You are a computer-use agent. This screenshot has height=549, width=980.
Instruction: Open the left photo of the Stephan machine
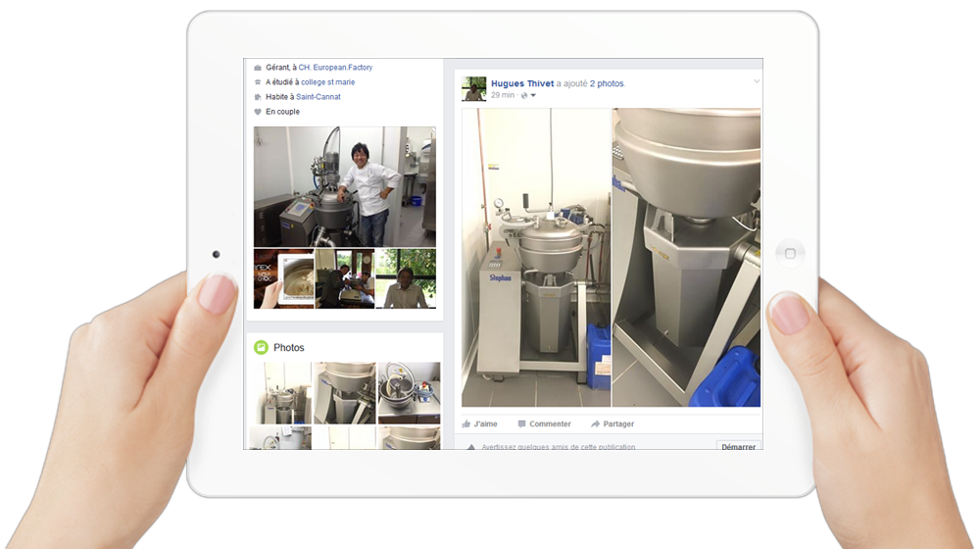tap(535, 257)
